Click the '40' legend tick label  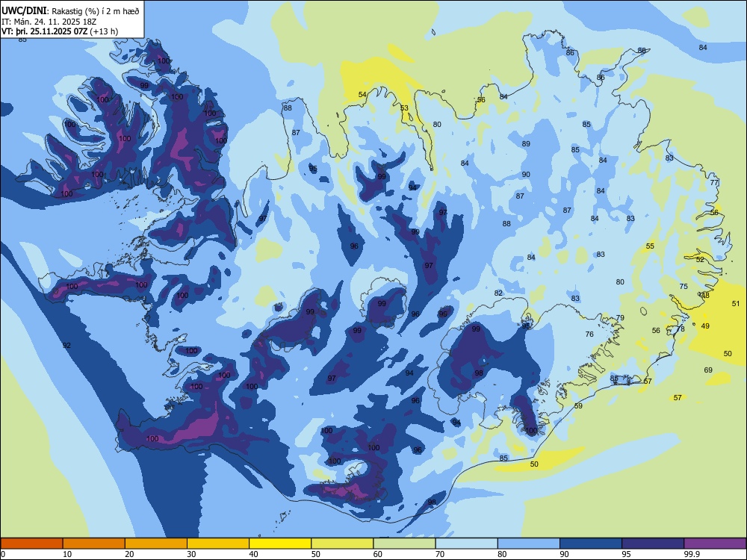point(253,554)
